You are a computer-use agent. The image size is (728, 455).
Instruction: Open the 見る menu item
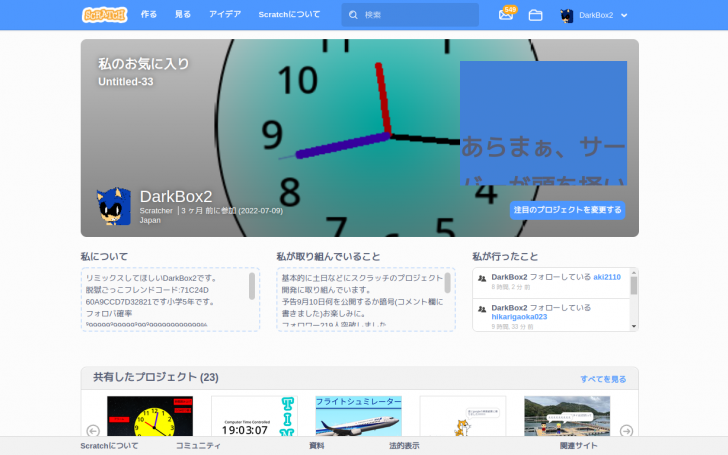(x=183, y=14)
